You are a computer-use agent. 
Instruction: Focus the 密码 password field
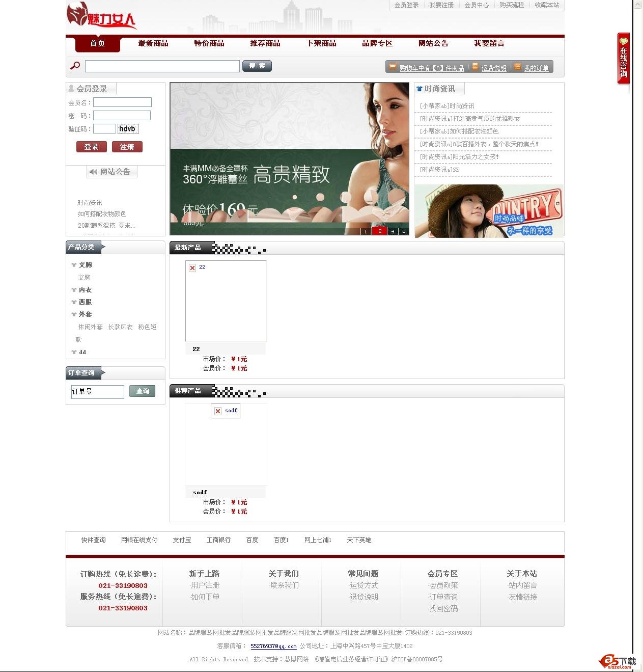122,116
